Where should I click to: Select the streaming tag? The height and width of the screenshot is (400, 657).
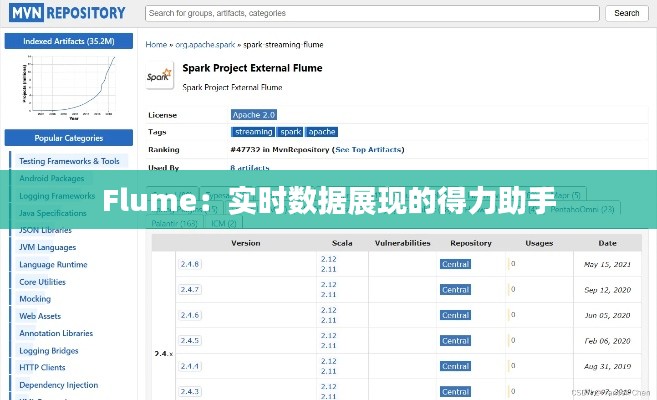coord(253,132)
